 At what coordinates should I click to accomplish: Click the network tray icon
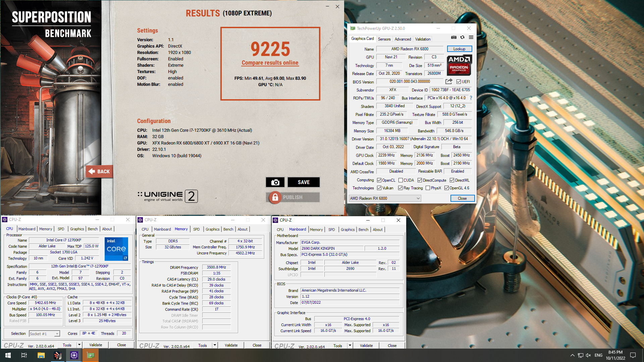(580, 355)
